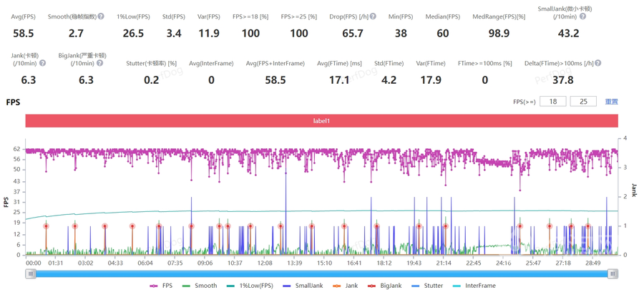This screenshot has height=290, width=644.
Task: Click the 22:45 time axis label
Action: point(473,263)
